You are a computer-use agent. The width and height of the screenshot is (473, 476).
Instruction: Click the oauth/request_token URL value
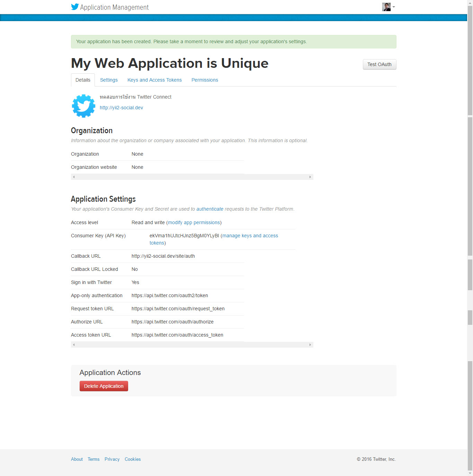pos(178,309)
